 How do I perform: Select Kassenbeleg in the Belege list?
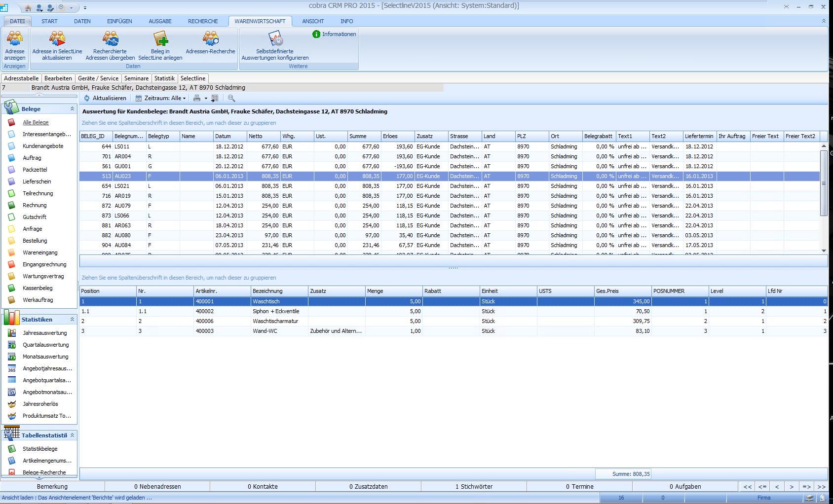38,288
